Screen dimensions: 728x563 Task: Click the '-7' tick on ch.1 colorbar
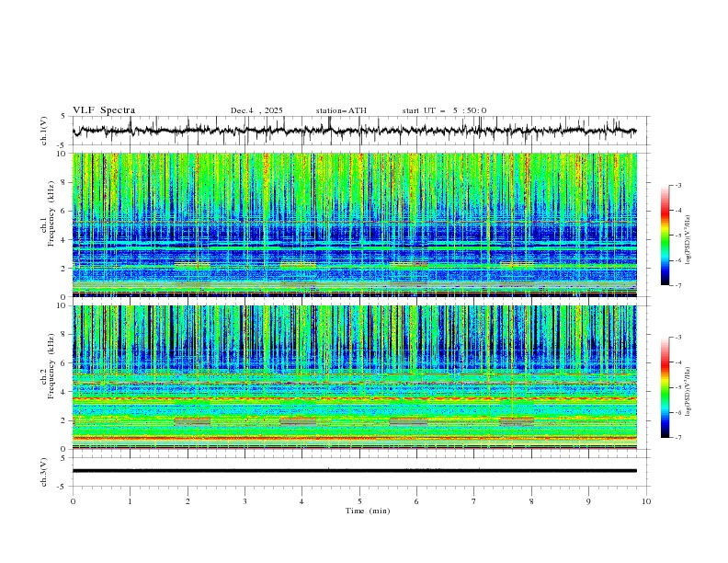[x=678, y=286]
